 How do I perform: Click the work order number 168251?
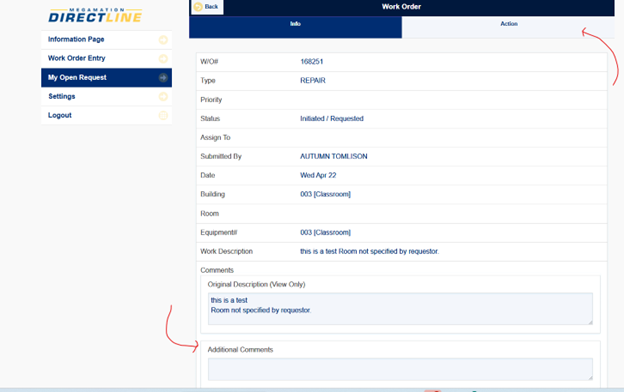click(x=312, y=62)
